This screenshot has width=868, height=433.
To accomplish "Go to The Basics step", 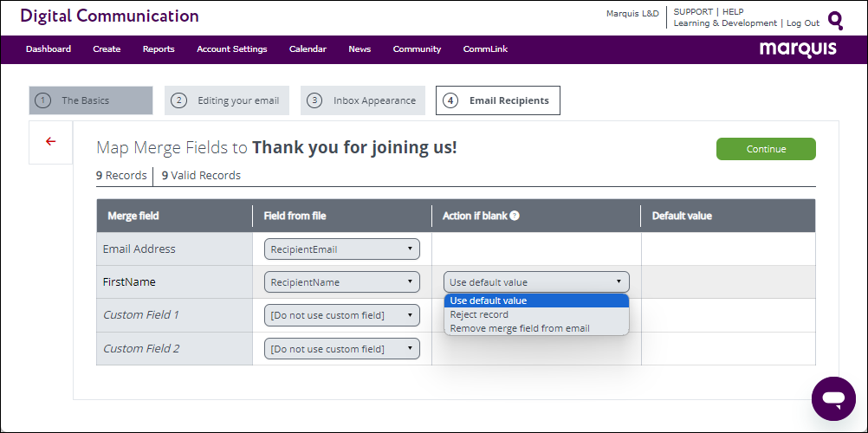I will tap(90, 100).
